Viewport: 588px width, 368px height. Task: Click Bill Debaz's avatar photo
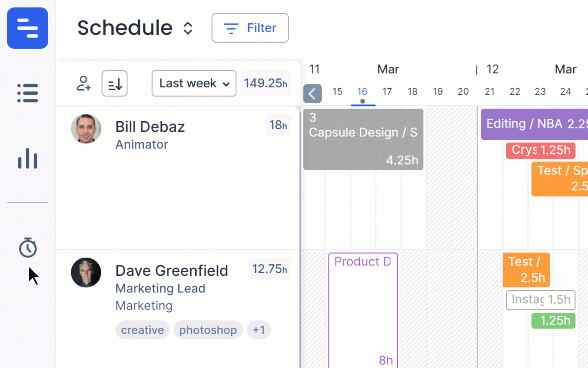click(86, 129)
